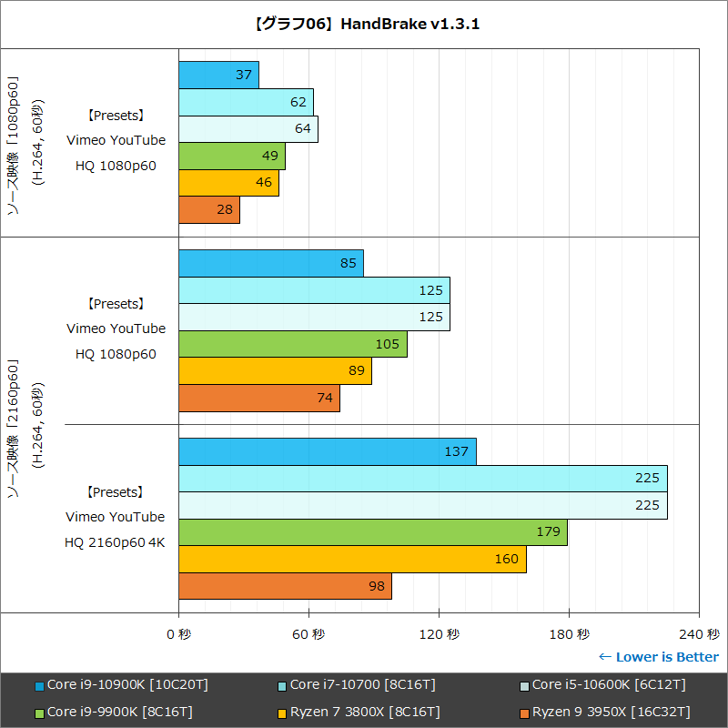728x728 pixels.
Task: Click the 180 秒 axis label
Action: pyautogui.click(x=570, y=634)
